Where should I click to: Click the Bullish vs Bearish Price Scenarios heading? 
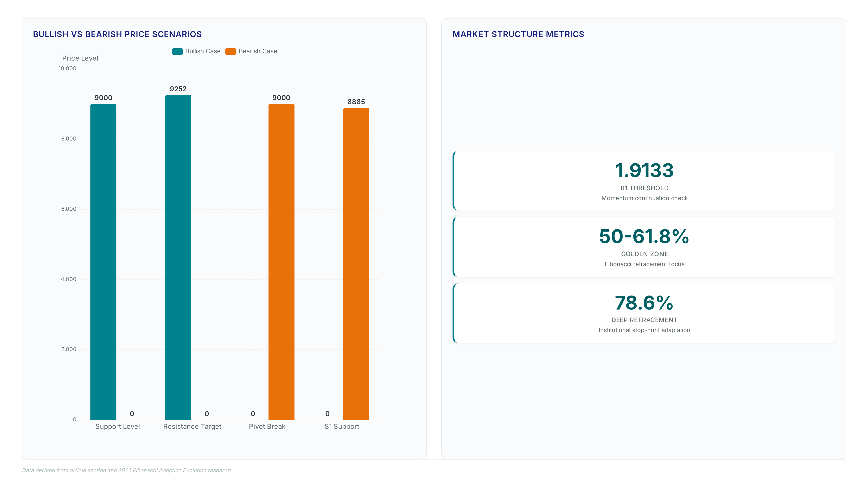pos(117,34)
